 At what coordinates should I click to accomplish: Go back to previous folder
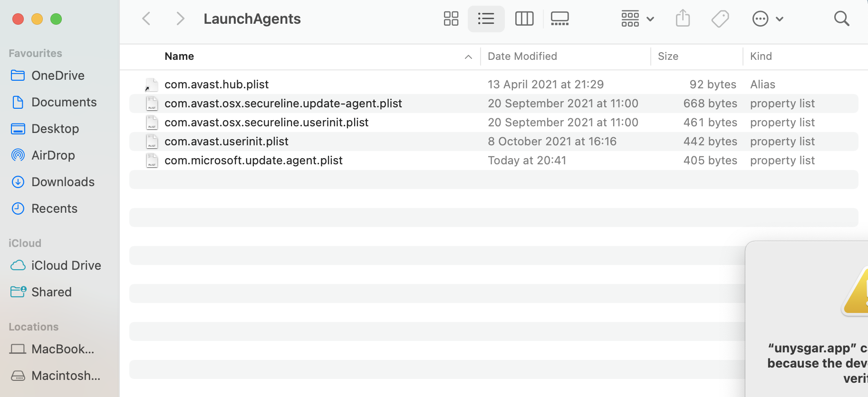(146, 19)
